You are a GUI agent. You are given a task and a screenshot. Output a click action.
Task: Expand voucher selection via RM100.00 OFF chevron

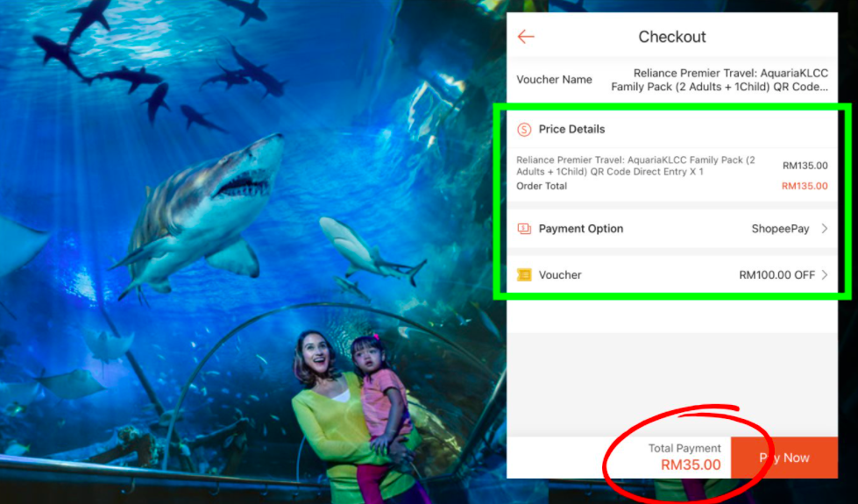[824, 274]
